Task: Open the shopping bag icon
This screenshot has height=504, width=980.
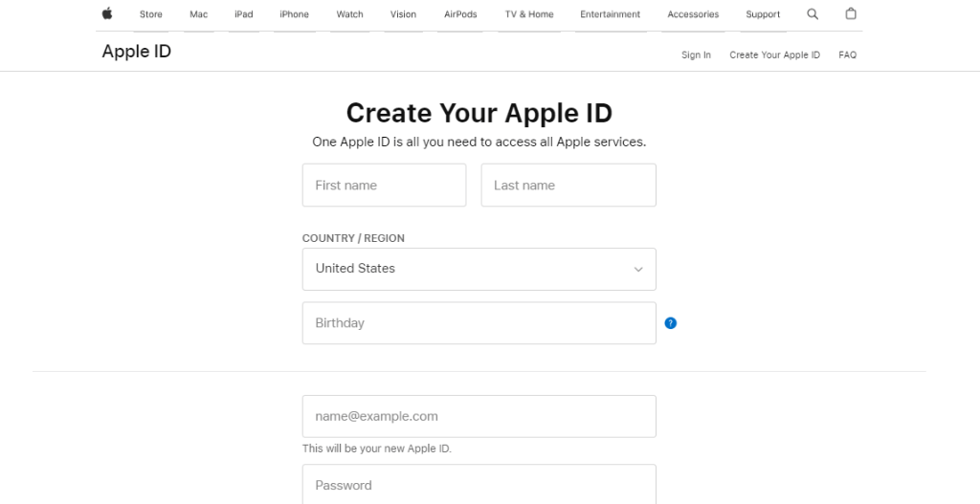Action: [x=851, y=14]
